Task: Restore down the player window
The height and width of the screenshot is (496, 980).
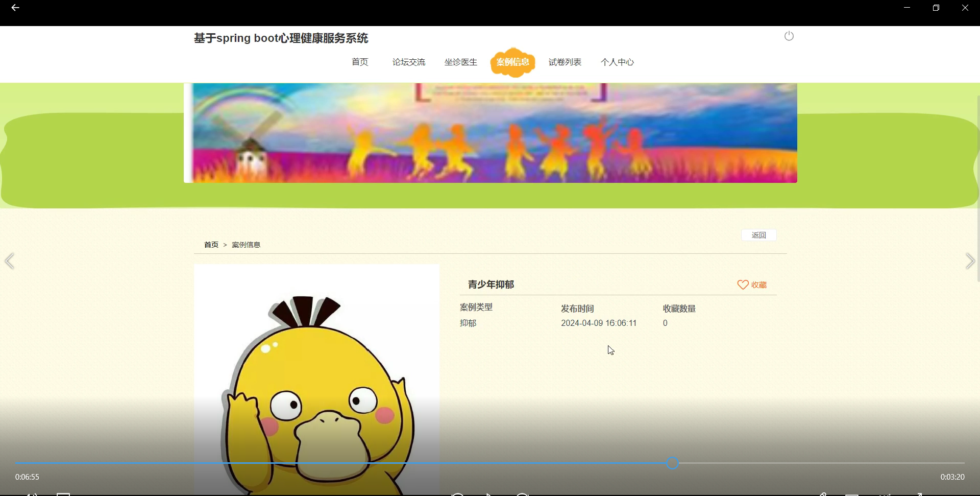Action: click(x=936, y=8)
